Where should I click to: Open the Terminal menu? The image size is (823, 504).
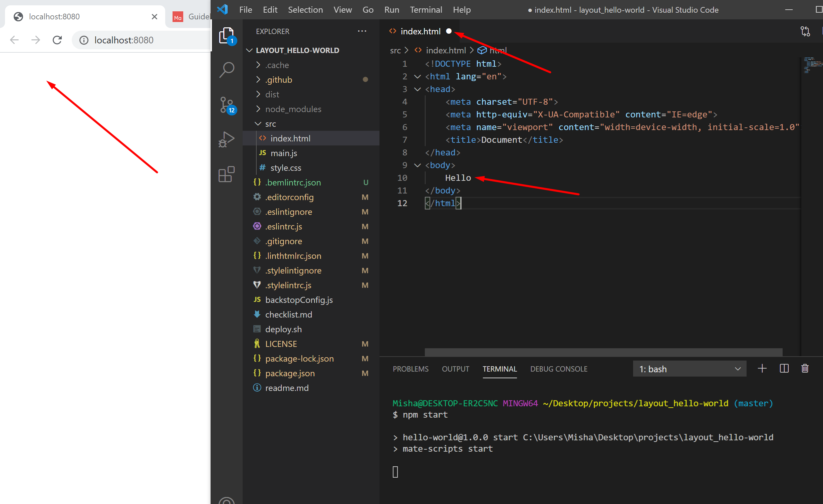[x=426, y=10]
